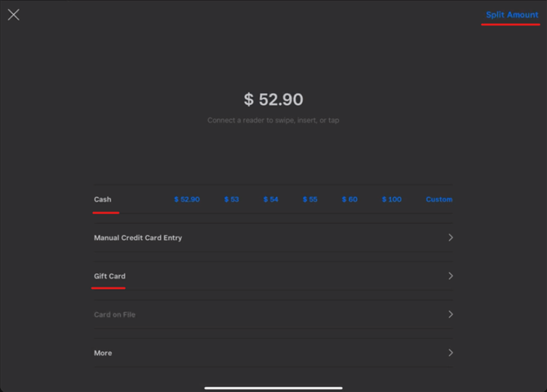This screenshot has width=547, height=392.
Task: Tap the Cash label
Action: tap(103, 199)
